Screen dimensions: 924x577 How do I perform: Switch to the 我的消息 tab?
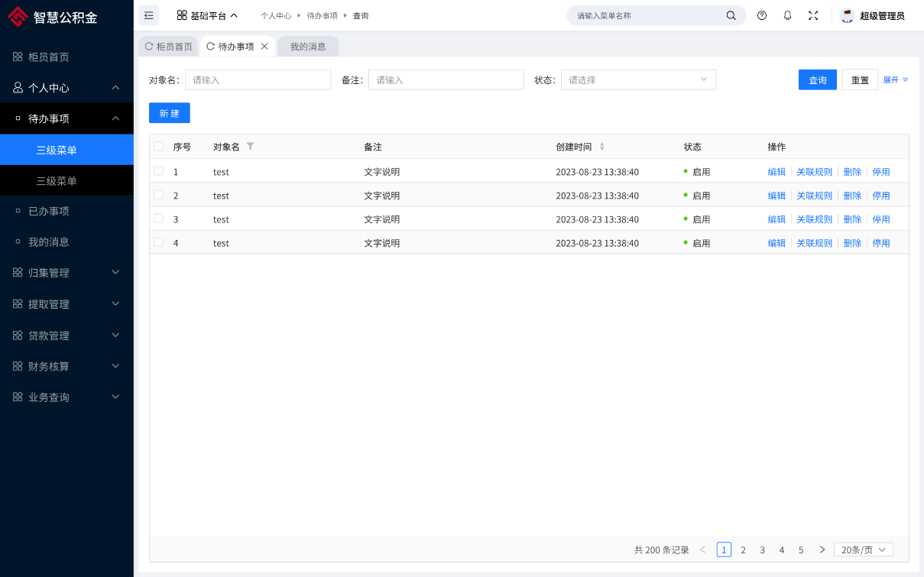tap(308, 47)
